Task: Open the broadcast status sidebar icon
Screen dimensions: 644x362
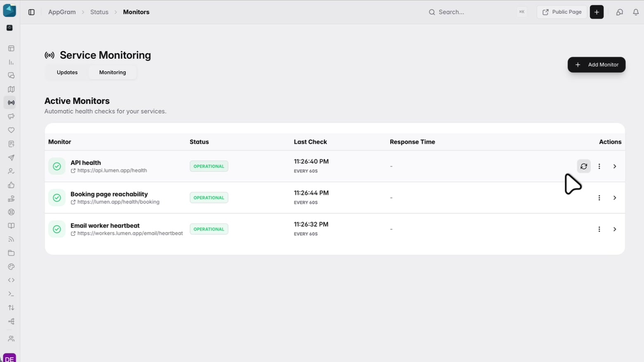Action: point(11,102)
